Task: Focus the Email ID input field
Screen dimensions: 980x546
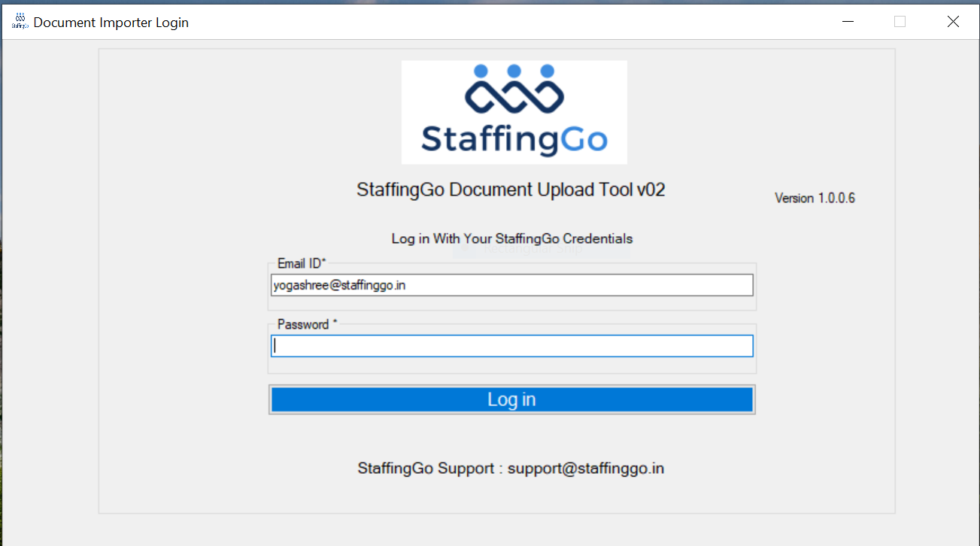Action: coord(512,285)
